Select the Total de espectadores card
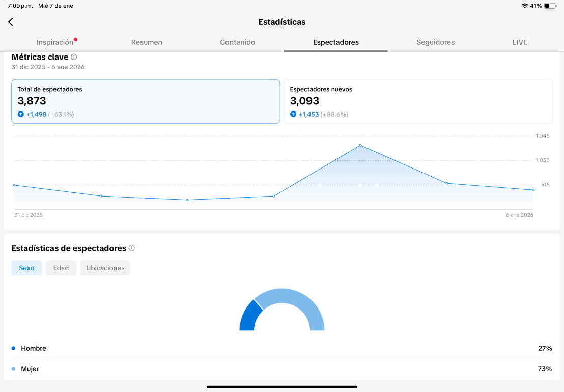564x392 pixels. 146,101
